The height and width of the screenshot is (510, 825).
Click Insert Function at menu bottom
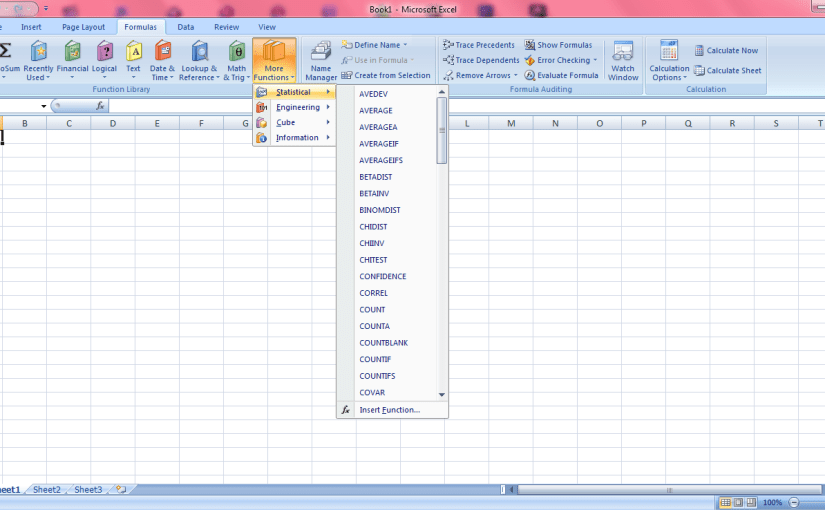[x=389, y=410]
